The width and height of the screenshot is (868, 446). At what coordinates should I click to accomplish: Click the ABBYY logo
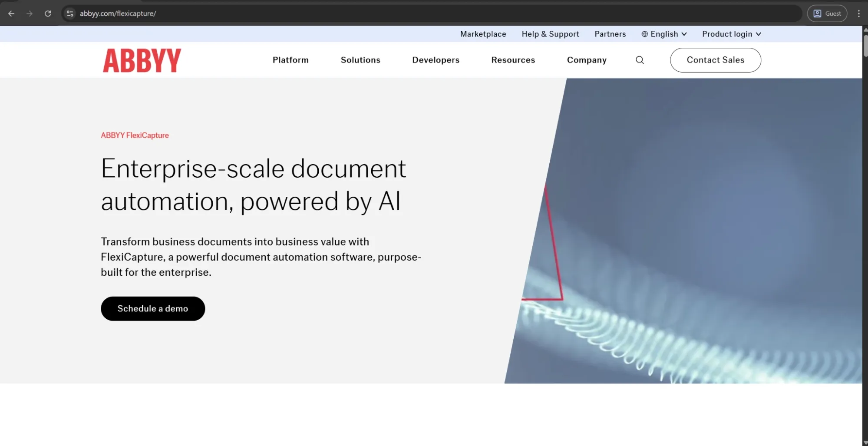click(142, 60)
